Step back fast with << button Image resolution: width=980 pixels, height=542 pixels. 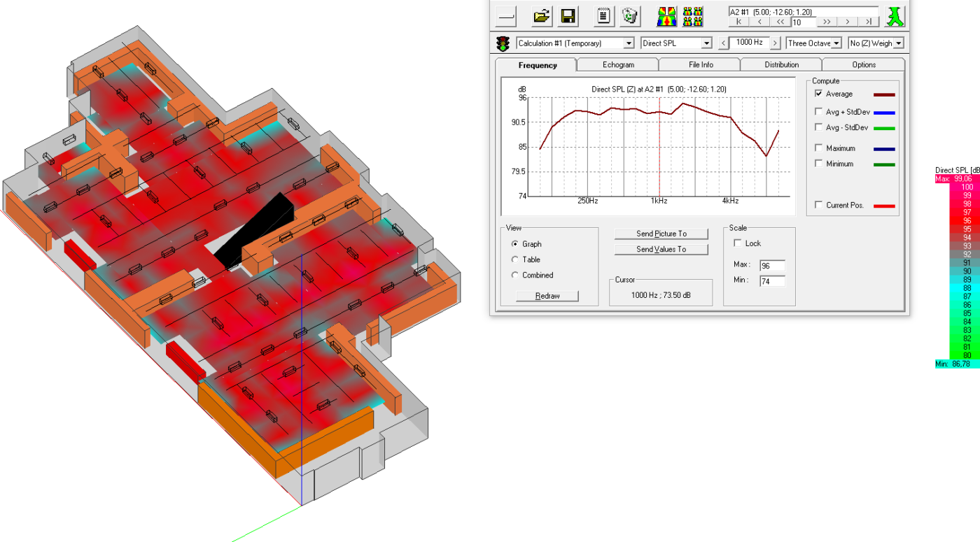(x=780, y=22)
